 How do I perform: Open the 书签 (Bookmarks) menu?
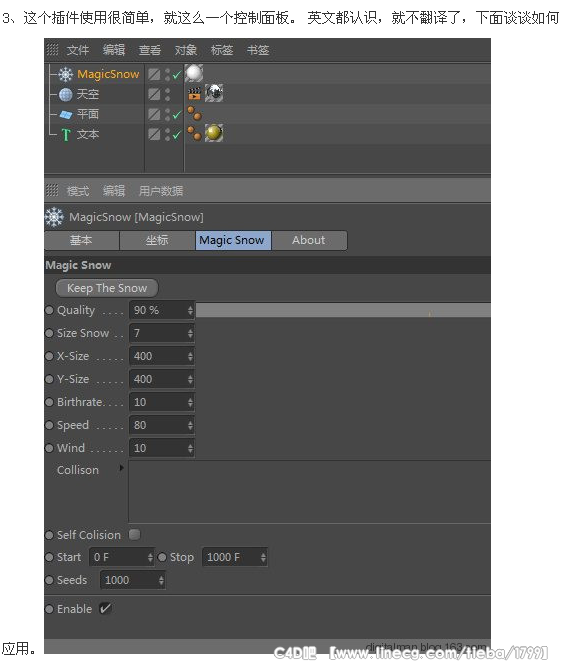tap(258, 50)
